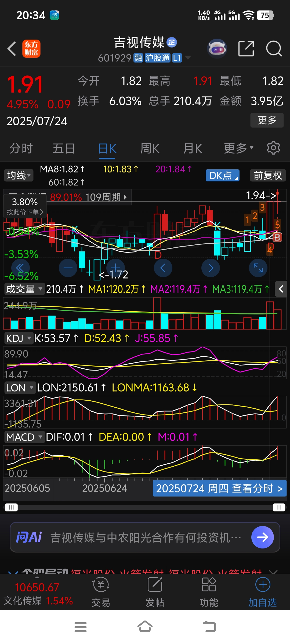Viewport: 290px width, 644px height.
Task: Expand stock title dropdown arrow
Action: tap(188, 58)
